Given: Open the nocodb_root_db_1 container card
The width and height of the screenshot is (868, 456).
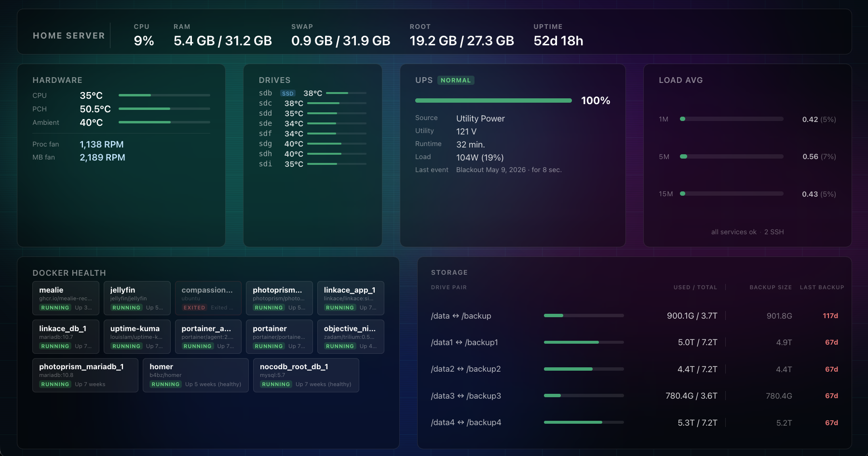Looking at the screenshot, I should pos(306,375).
